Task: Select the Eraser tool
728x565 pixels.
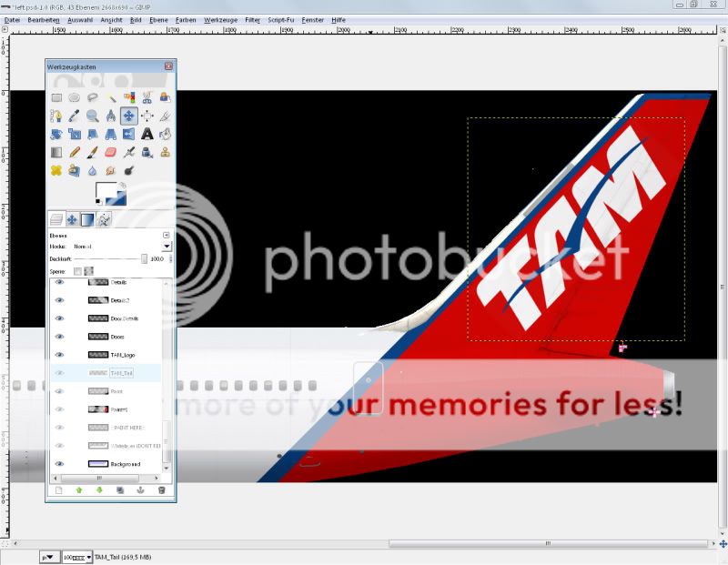Action: click(111, 152)
